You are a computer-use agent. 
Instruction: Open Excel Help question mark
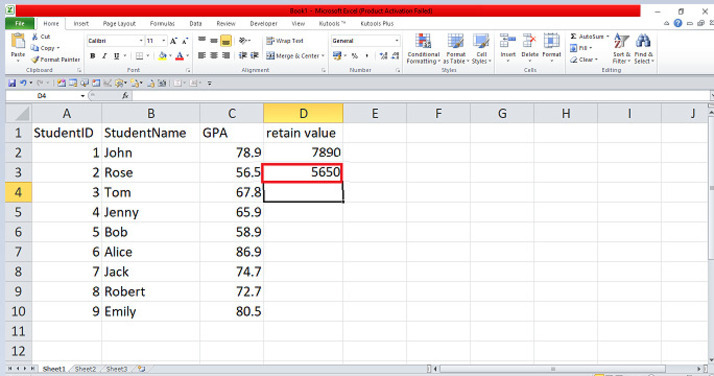(x=678, y=23)
